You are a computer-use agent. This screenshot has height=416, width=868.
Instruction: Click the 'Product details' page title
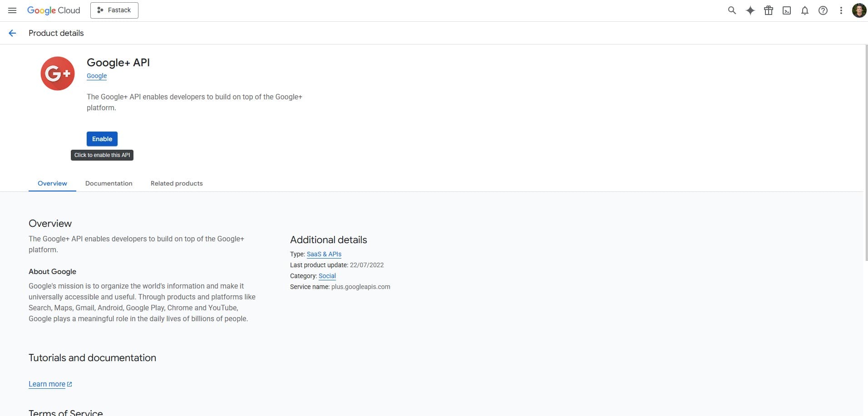coord(56,33)
